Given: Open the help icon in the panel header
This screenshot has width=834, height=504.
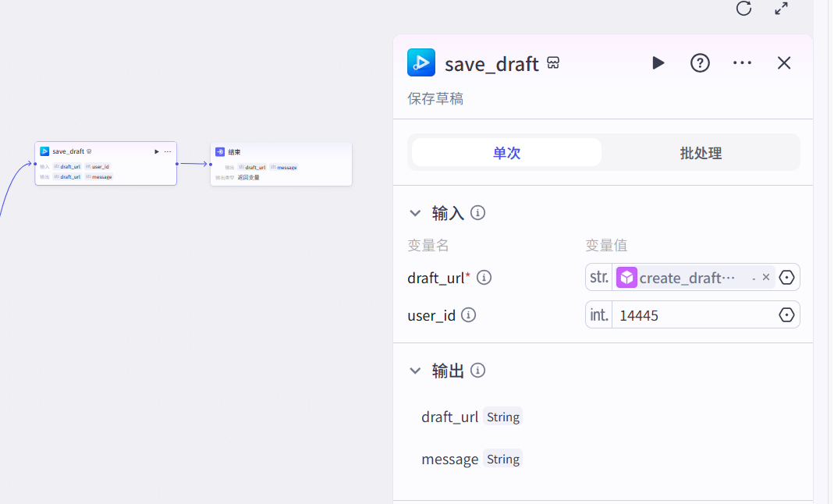Looking at the screenshot, I should [x=700, y=63].
